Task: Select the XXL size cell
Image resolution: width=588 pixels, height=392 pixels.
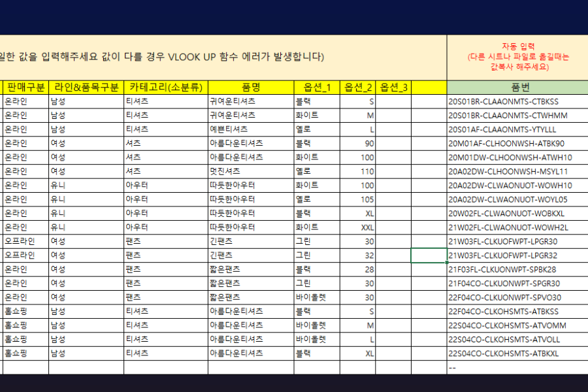Action: [358, 227]
